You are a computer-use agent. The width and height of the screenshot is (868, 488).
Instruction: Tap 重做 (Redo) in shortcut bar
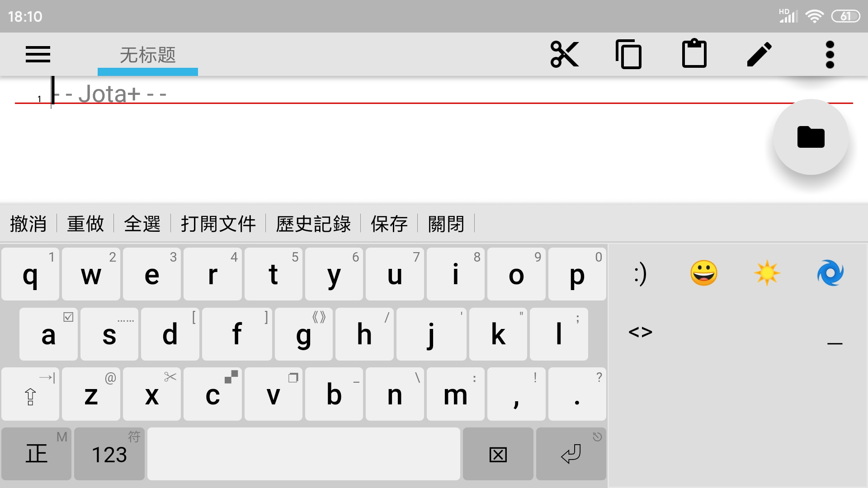coord(85,224)
